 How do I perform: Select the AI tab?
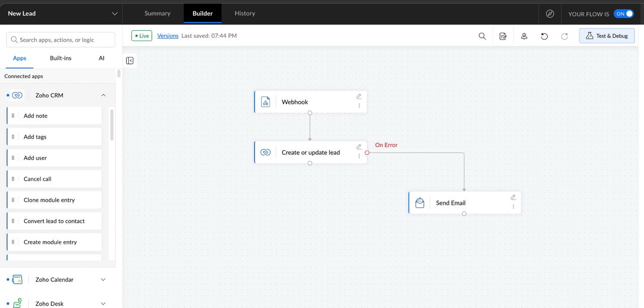[102, 58]
